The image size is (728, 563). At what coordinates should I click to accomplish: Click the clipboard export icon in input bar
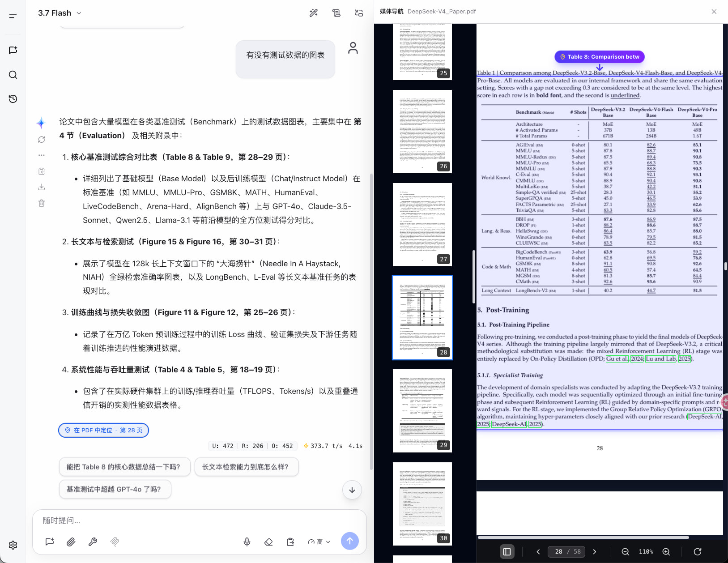click(x=290, y=542)
